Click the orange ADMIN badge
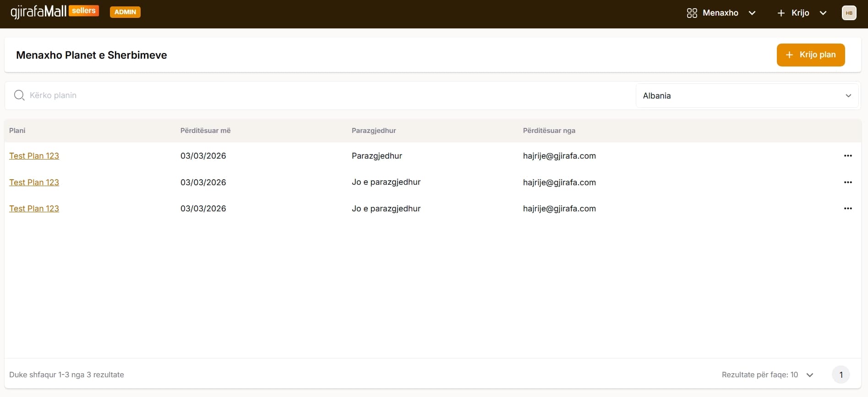The image size is (868, 397). click(x=125, y=12)
